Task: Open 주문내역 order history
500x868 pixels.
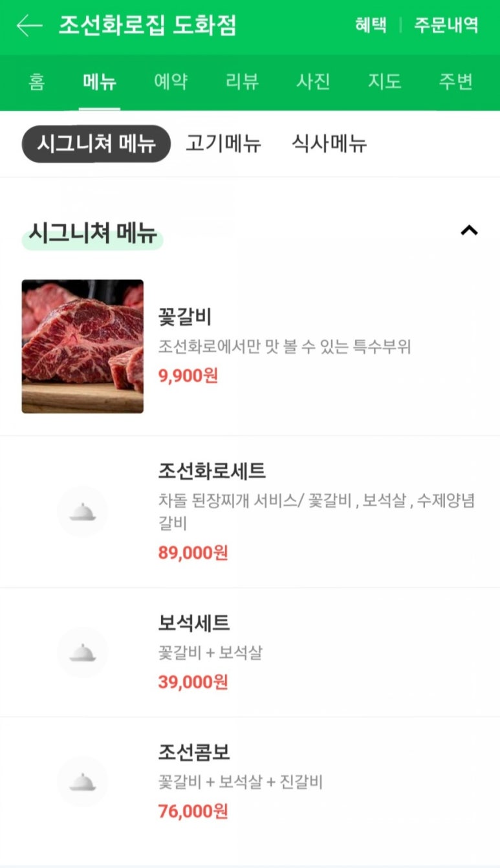Action: tap(446, 26)
